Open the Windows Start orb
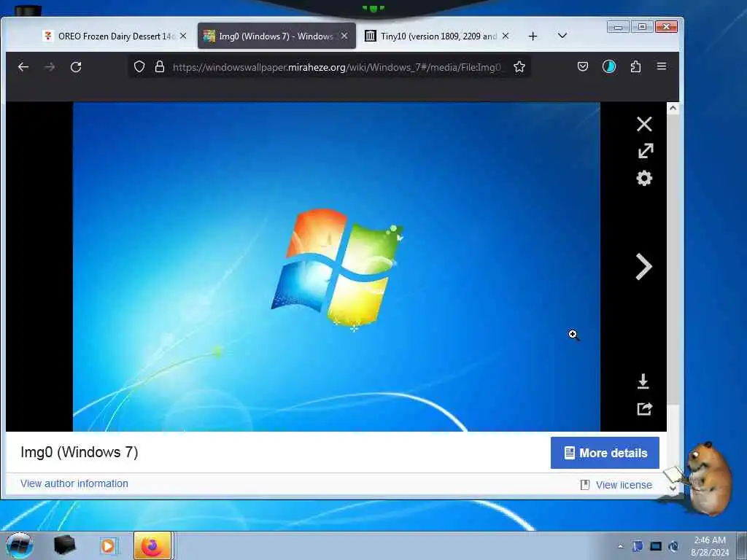 point(20,545)
